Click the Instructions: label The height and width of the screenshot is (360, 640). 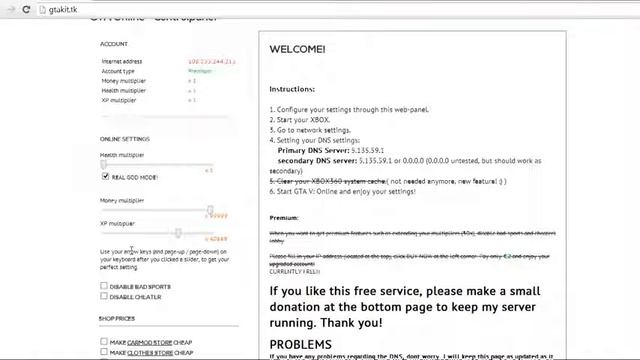click(x=292, y=89)
